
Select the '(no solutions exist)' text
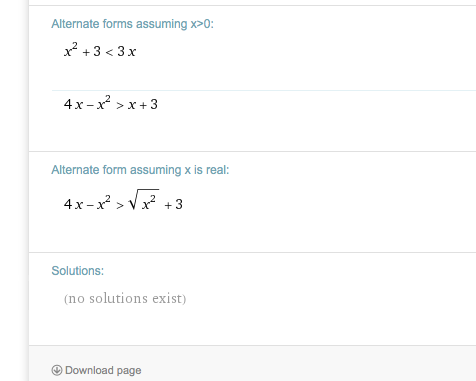125,298
